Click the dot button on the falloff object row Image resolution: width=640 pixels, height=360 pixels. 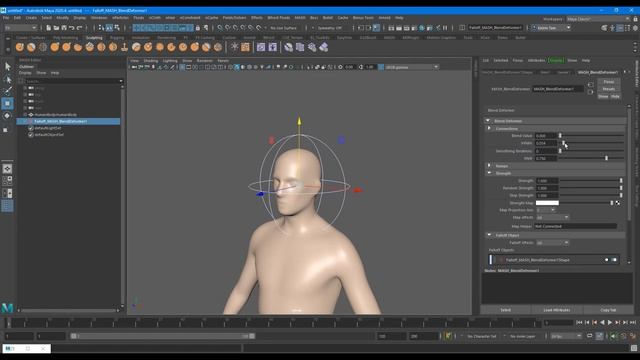(x=607, y=260)
